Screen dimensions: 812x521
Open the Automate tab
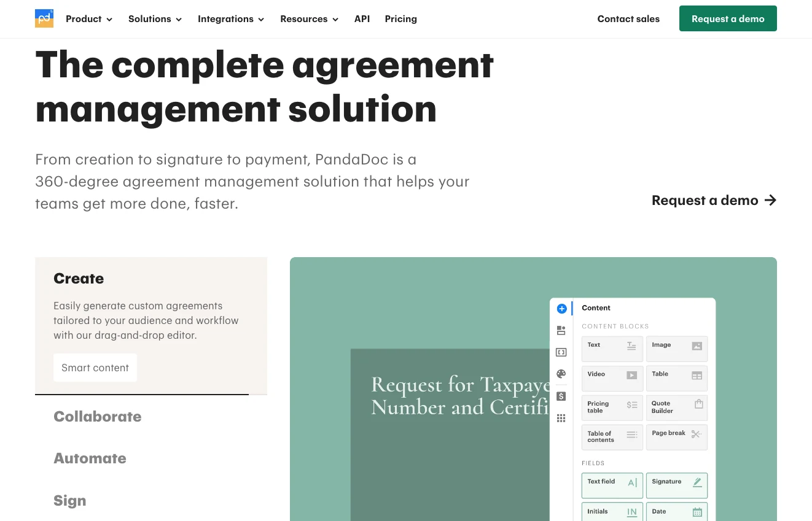tap(90, 458)
